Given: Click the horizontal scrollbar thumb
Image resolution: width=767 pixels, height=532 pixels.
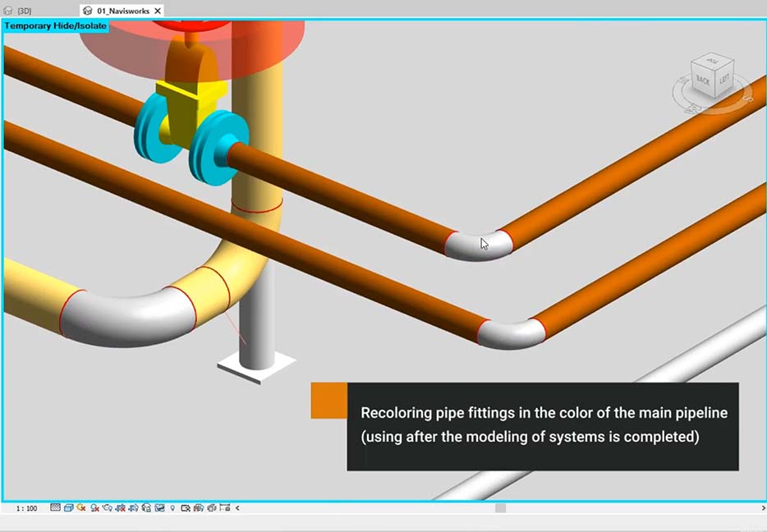Looking at the screenshot, I should (500, 508).
